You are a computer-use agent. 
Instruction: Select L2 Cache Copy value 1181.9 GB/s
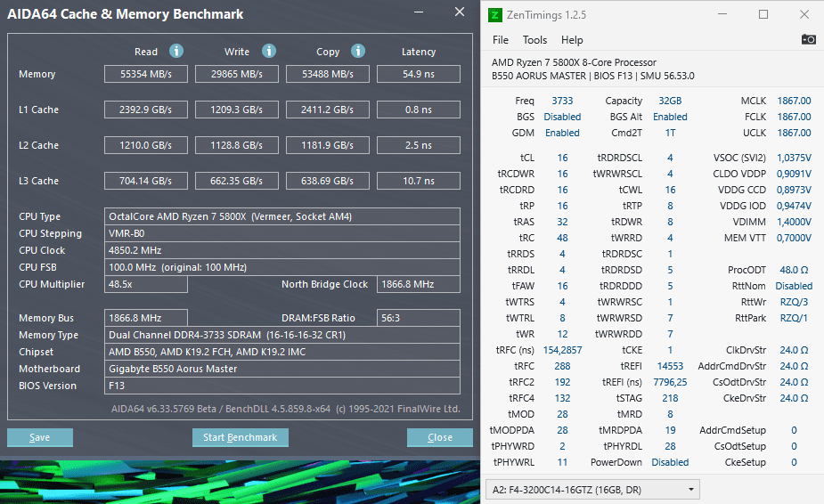(x=328, y=145)
